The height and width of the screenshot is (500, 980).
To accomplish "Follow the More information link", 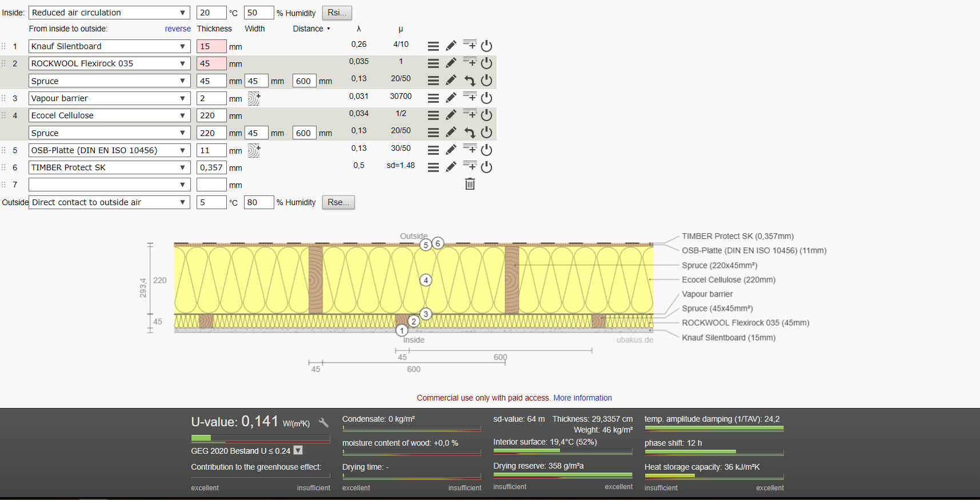I will pyautogui.click(x=582, y=398).
